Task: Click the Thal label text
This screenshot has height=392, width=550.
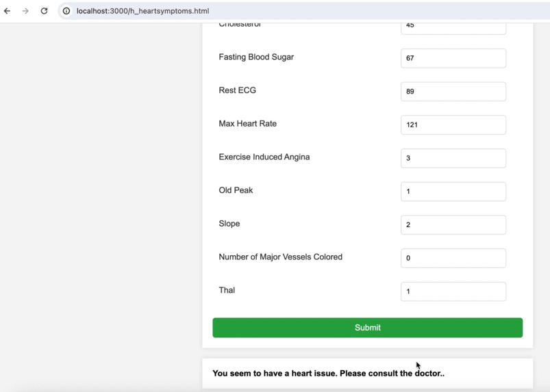Action: click(227, 290)
